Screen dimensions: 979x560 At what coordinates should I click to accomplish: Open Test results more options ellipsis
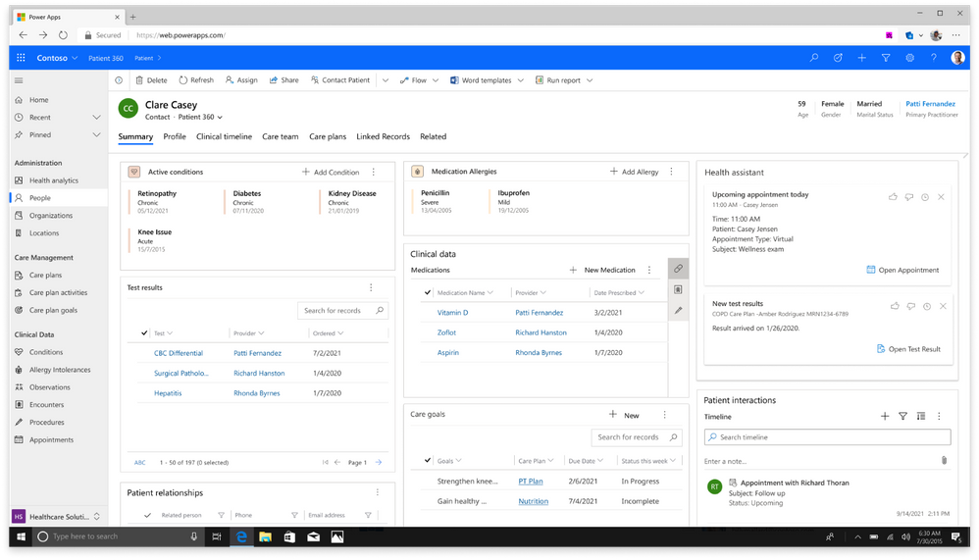coord(371,287)
